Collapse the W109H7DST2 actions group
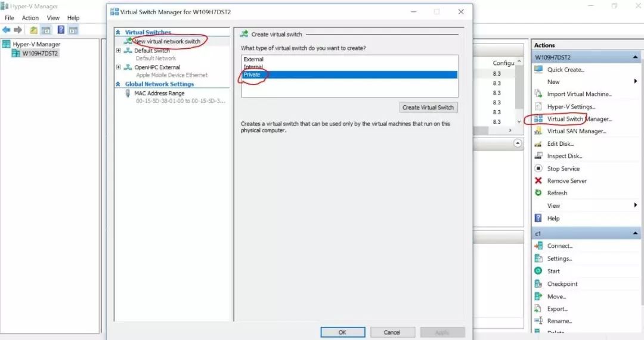This screenshot has width=644, height=340. click(x=635, y=57)
